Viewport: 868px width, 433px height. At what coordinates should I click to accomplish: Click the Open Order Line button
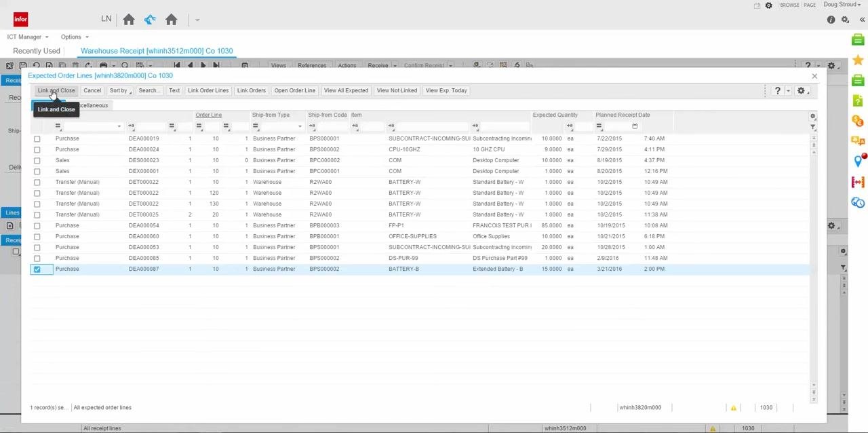[x=294, y=90]
